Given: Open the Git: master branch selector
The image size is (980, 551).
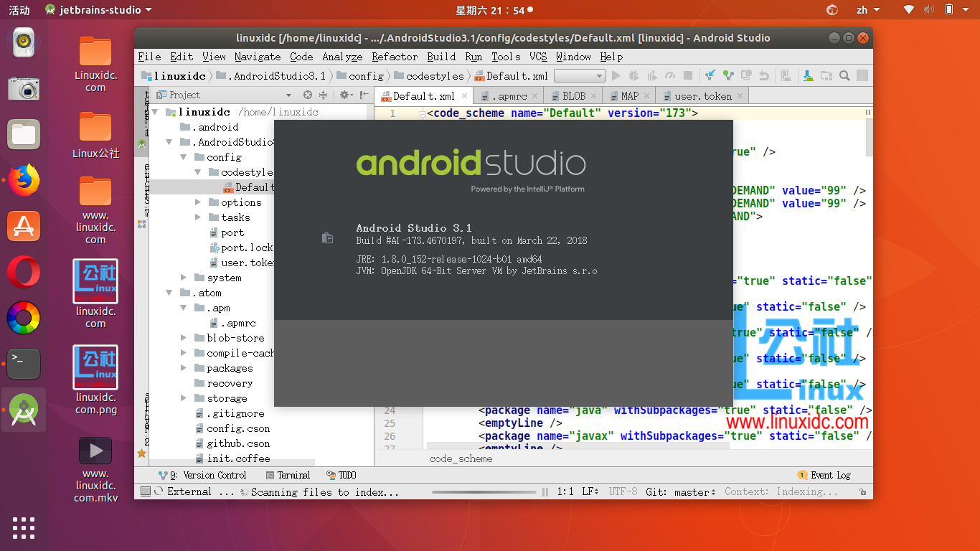Looking at the screenshot, I should click(681, 492).
